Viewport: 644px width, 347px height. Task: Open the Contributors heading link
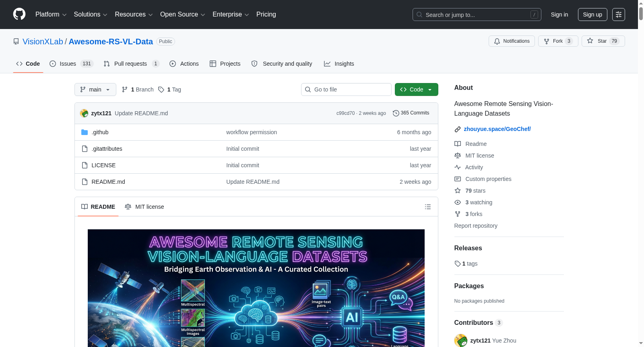pyautogui.click(x=478, y=323)
